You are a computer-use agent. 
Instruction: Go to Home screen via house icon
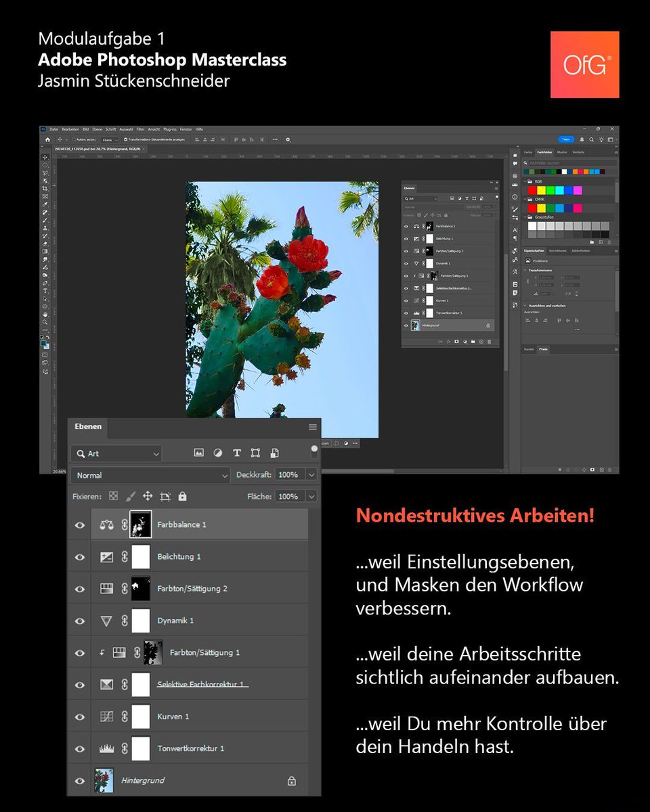(x=47, y=139)
